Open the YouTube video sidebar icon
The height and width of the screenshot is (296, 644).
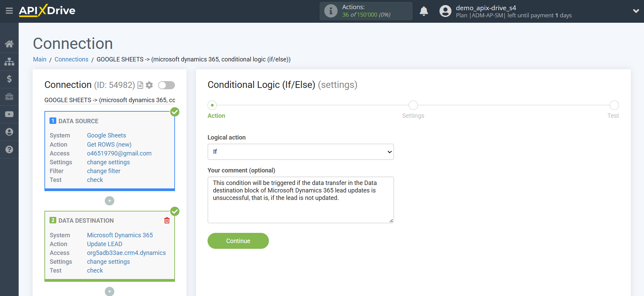9,114
